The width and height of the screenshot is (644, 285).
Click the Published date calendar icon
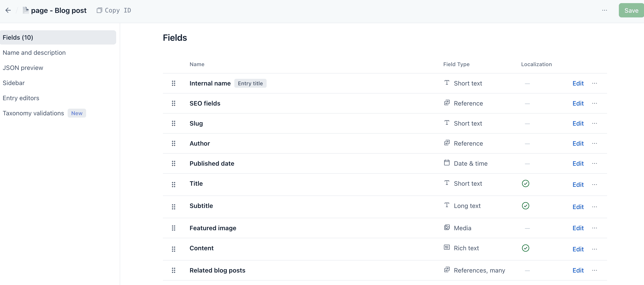pyautogui.click(x=446, y=163)
